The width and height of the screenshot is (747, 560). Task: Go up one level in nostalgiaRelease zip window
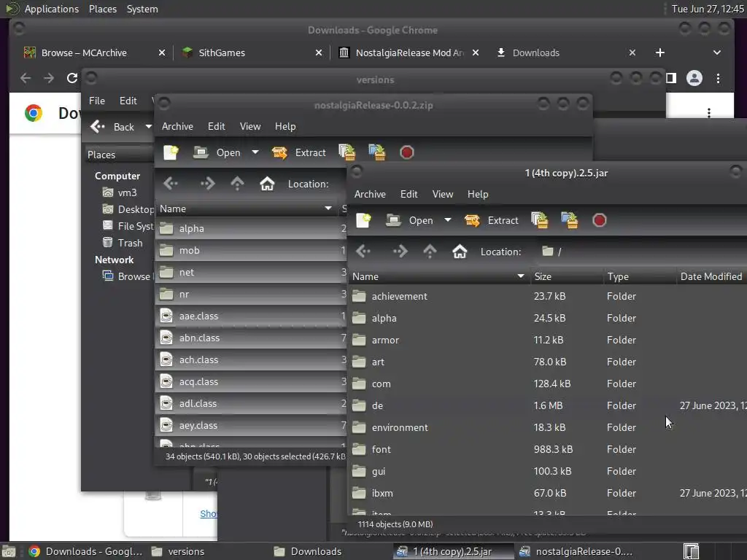tap(237, 184)
